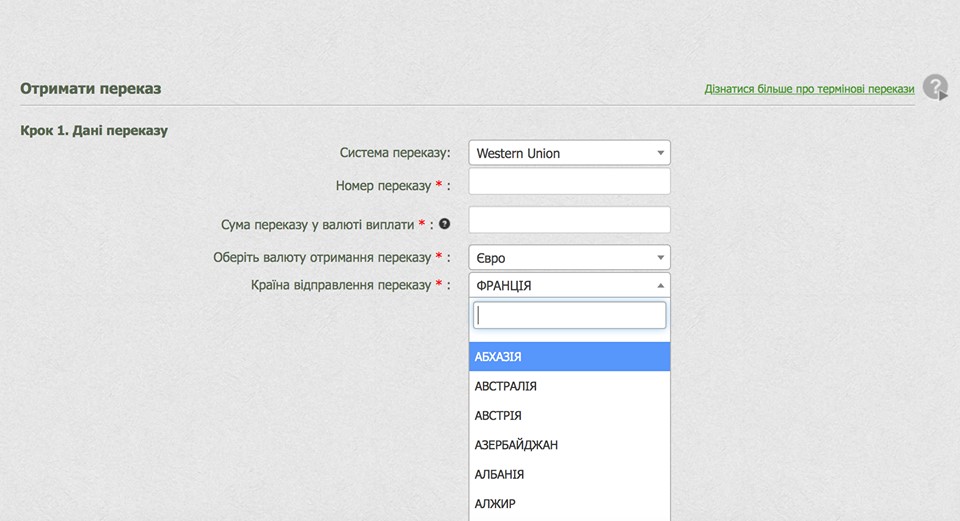Click the info tooltip icon beside payout amount
This screenshot has height=521, width=960.
point(444,224)
